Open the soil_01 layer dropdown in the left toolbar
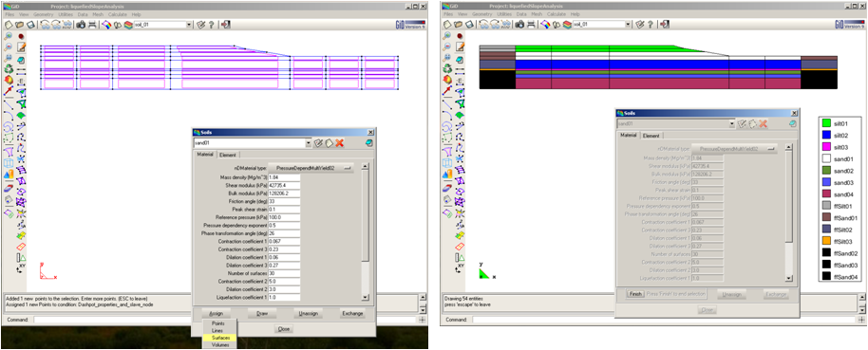This screenshot has height=350, width=868. [x=189, y=25]
